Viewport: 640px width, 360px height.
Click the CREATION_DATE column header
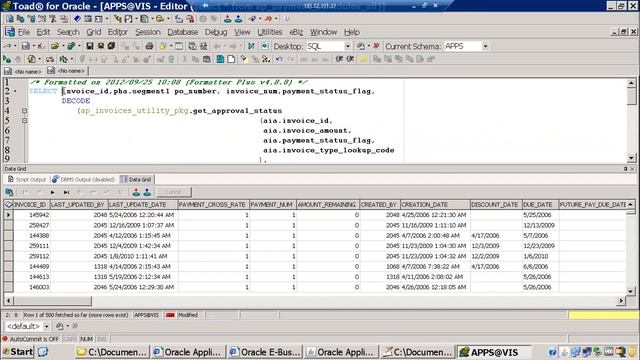point(435,204)
